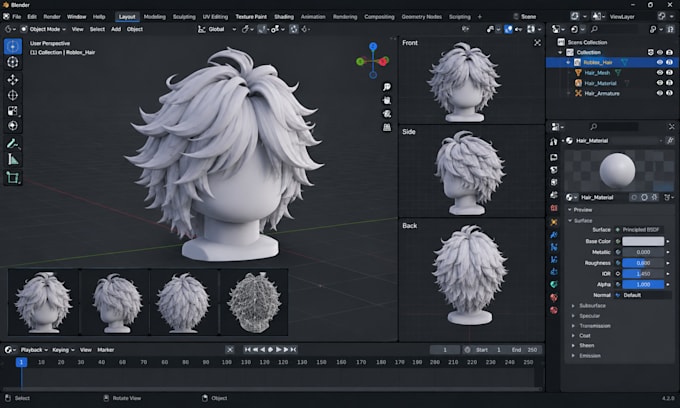
Task: Close the Front view panel with the X icon
Action: point(537,42)
